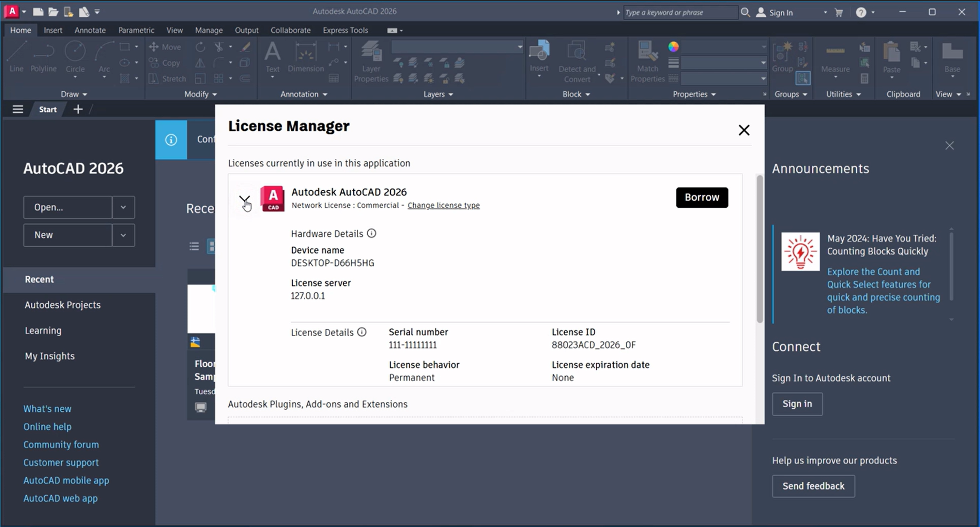The width and height of the screenshot is (980, 527).
Task: Switch to the Annotate ribbon tab
Action: [x=90, y=30]
